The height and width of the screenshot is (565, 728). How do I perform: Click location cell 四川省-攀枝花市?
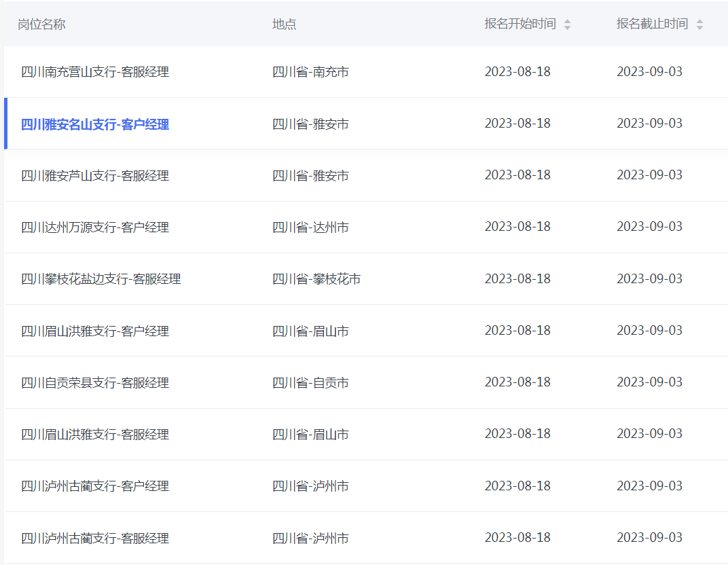(x=316, y=279)
